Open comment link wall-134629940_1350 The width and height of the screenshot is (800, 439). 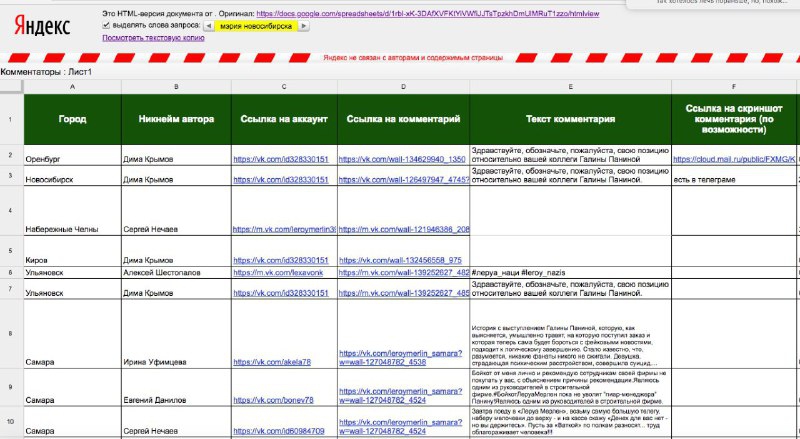pos(402,159)
